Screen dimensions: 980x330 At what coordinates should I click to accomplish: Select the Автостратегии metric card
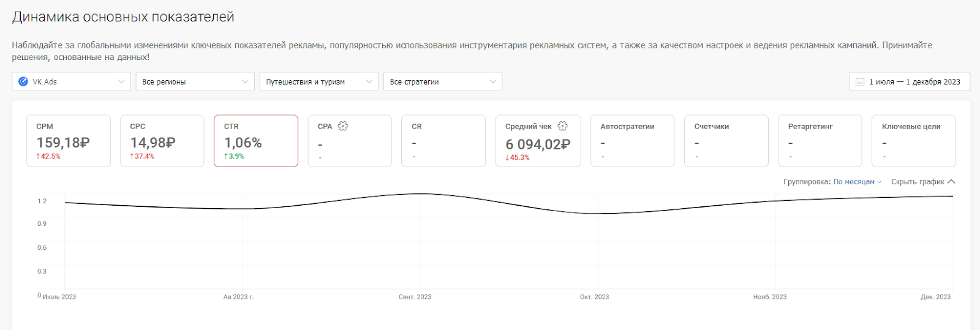point(632,141)
